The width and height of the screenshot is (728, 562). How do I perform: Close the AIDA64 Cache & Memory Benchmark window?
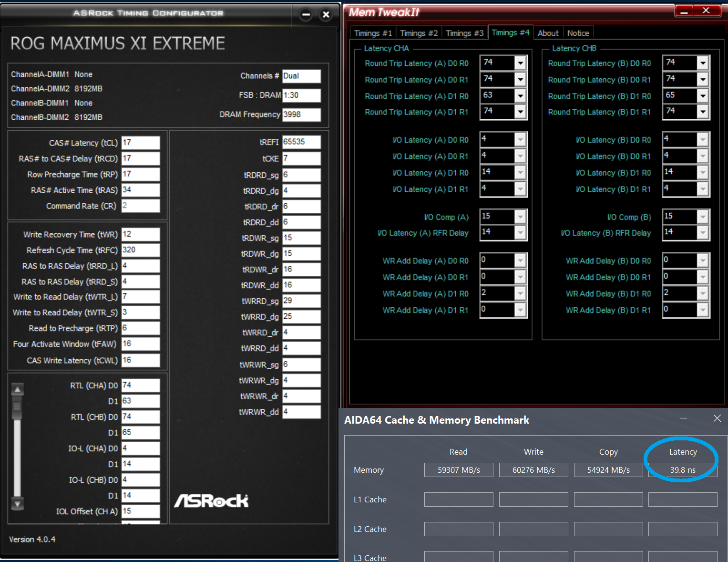pyautogui.click(x=717, y=418)
